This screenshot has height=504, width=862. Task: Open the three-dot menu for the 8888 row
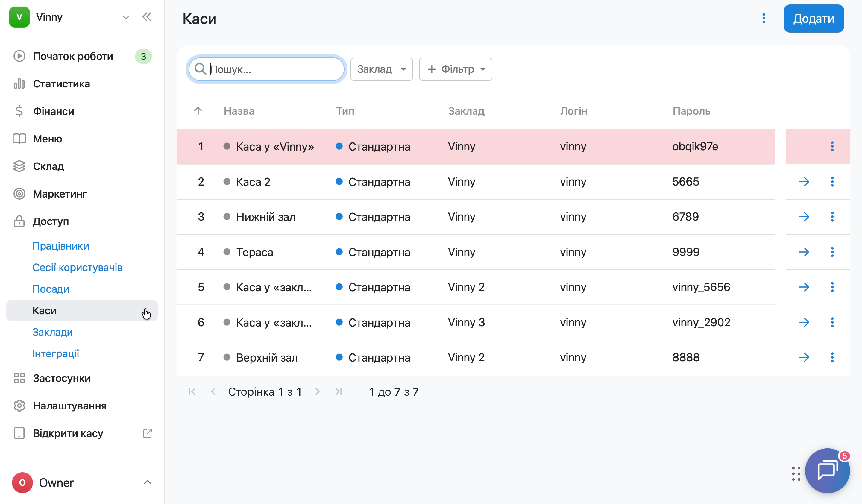pyautogui.click(x=832, y=357)
